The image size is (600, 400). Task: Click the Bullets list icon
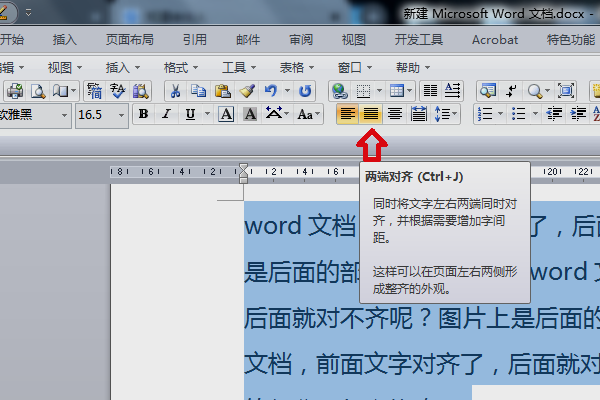[x=518, y=114]
